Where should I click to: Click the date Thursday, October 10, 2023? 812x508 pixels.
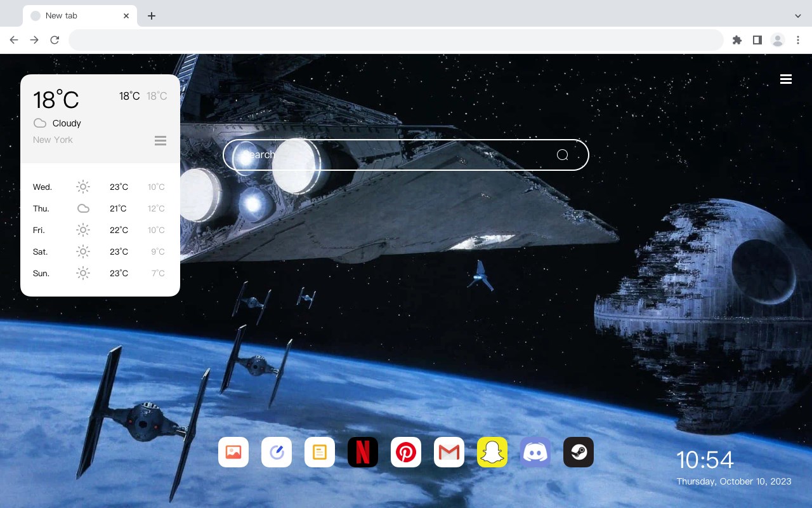click(734, 481)
